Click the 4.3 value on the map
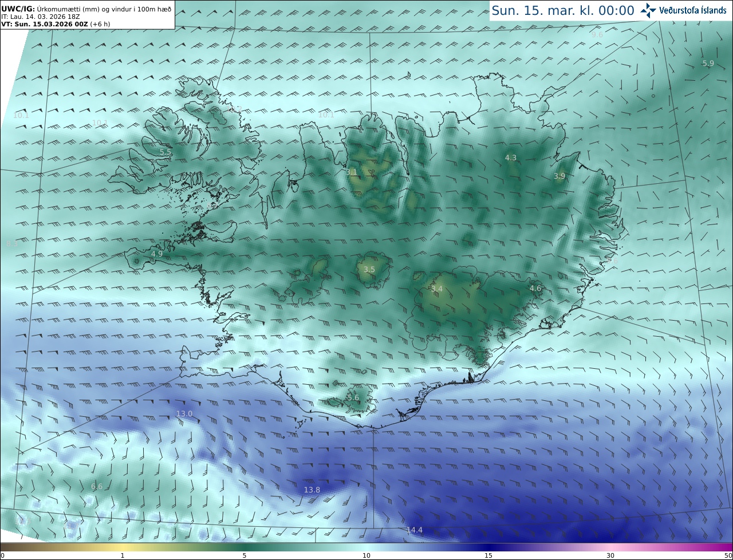Viewport: 733px width, 560px height. (511, 157)
